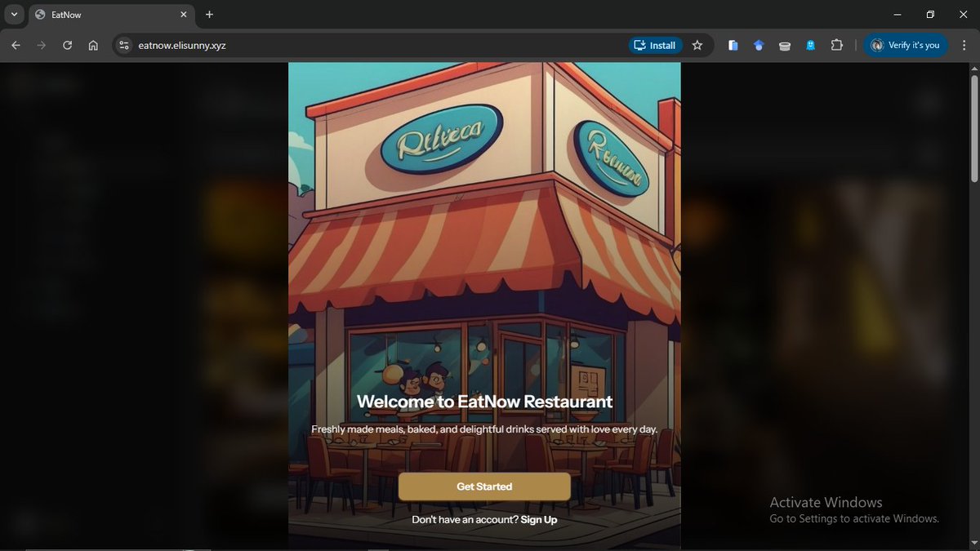This screenshot has height=551, width=980.
Task: Click the address bar URL eatnow.elisunny.xyz
Action: [182, 46]
